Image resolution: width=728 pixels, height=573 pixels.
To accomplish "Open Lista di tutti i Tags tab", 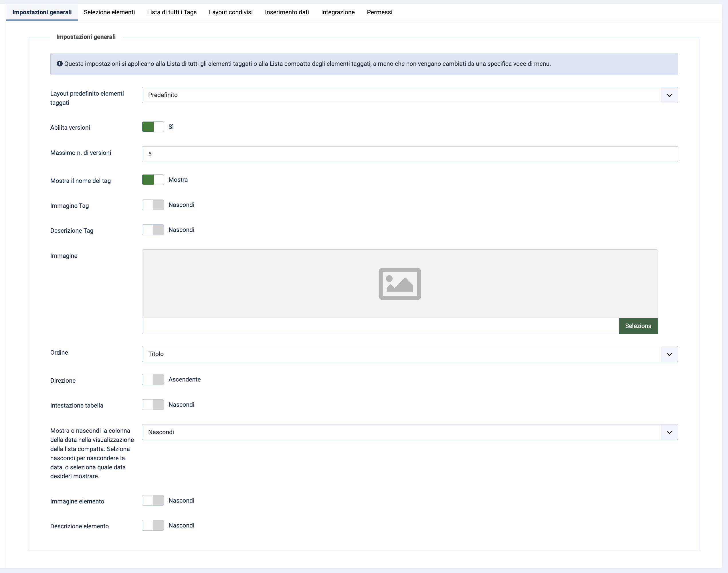I will [x=172, y=12].
